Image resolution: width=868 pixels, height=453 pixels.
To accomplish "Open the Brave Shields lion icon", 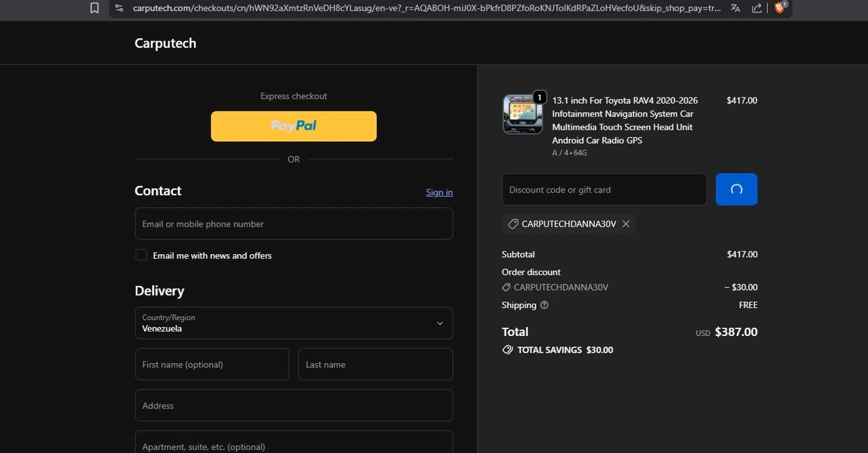I will coord(779,8).
